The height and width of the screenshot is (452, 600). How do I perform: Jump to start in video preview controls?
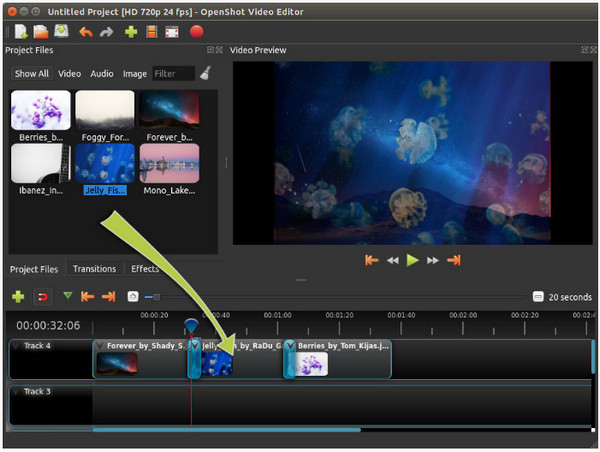[x=372, y=261]
